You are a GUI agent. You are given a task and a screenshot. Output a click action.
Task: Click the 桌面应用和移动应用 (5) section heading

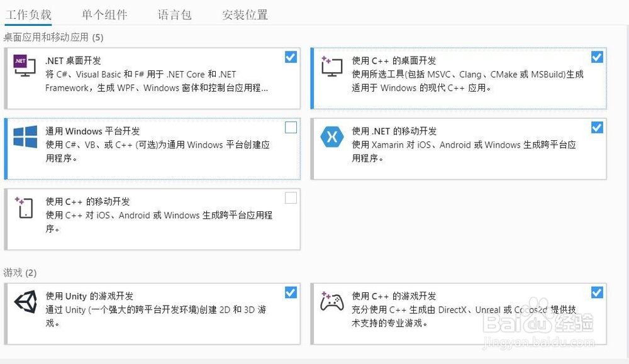click(53, 37)
